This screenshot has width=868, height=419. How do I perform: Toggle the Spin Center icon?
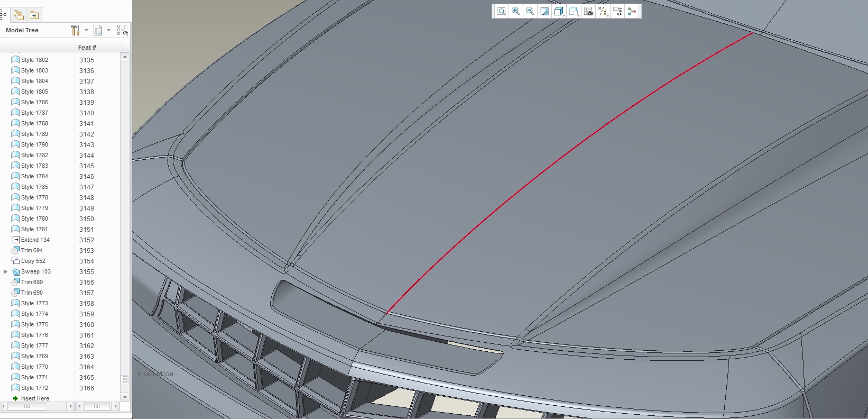[632, 11]
